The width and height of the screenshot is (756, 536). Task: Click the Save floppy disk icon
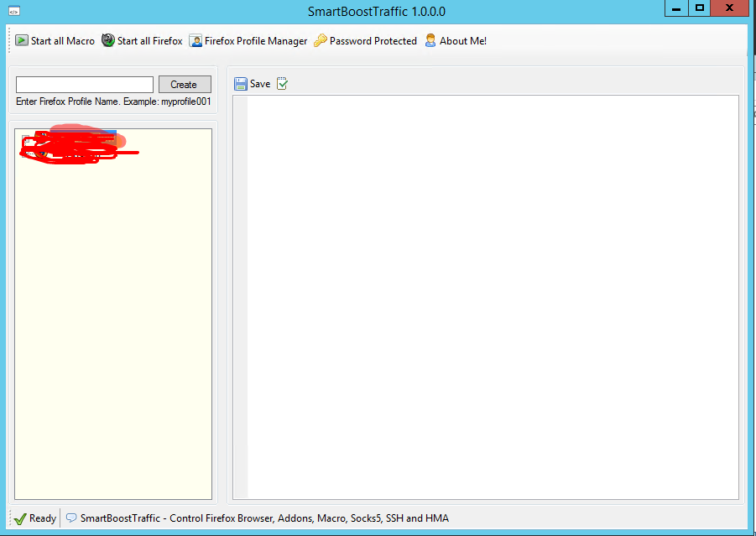pyautogui.click(x=241, y=84)
